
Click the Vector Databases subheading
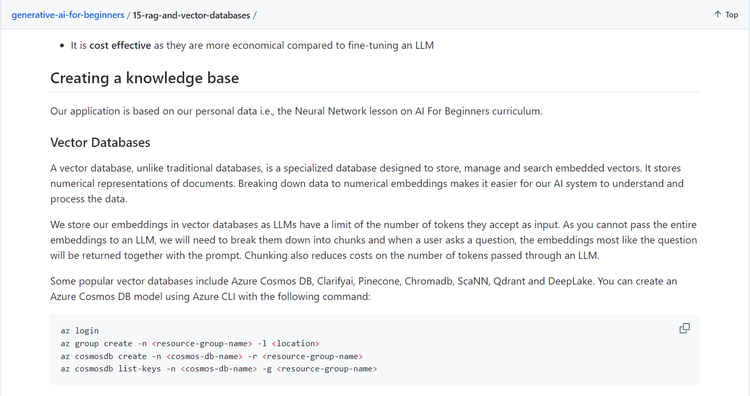coord(100,143)
